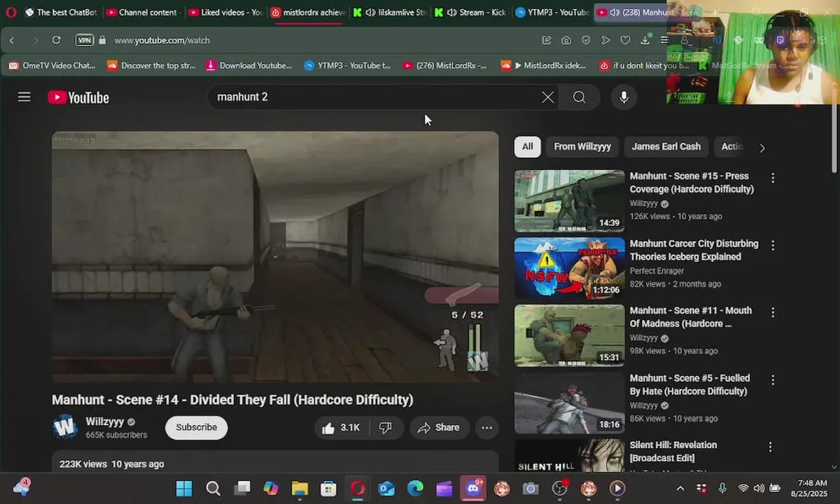
Task: Open options menu for Scene #15 video
Action: pos(773,178)
